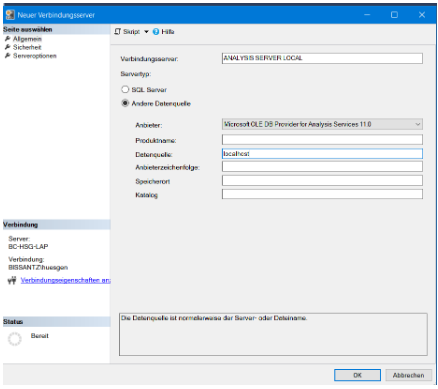Click the Seite auswählen panel header
Viewport: 438px width, 389px height.
pyautogui.click(x=56, y=29)
